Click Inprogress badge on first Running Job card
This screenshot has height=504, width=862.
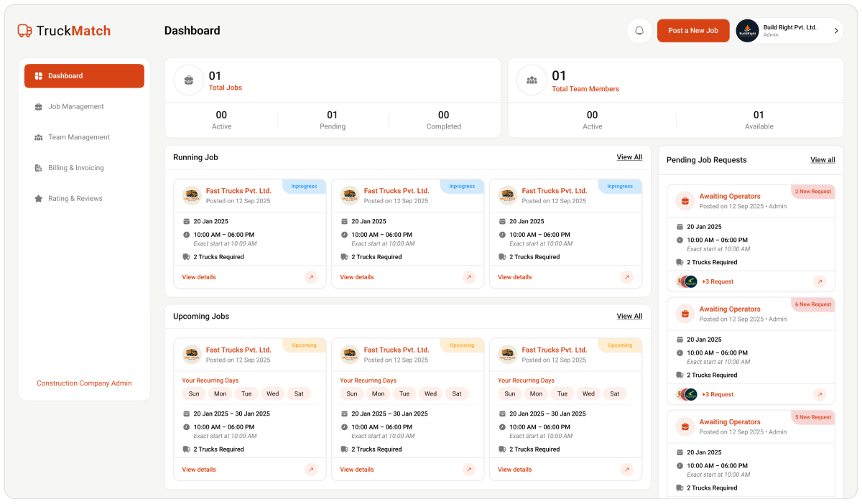(305, 186)
